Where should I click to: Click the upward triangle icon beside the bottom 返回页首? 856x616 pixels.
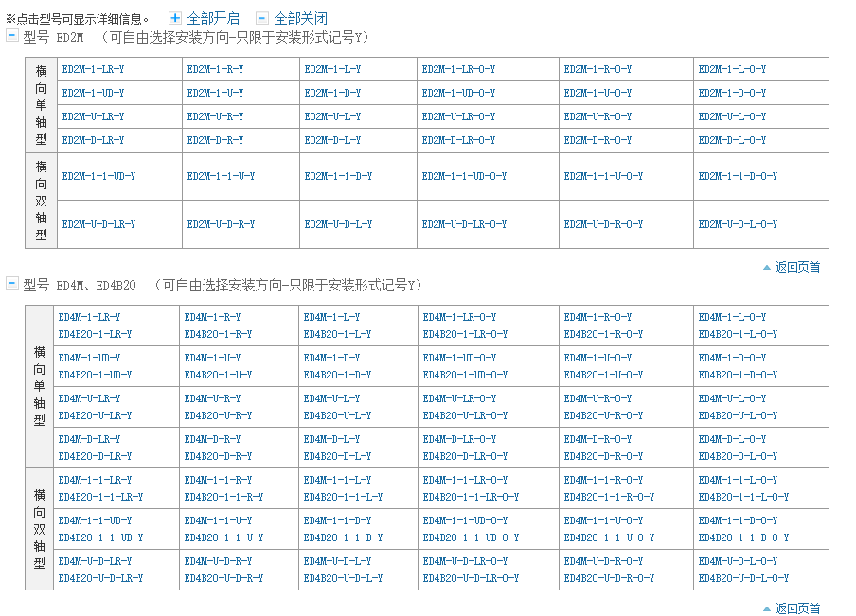click(x=769, y=610)
